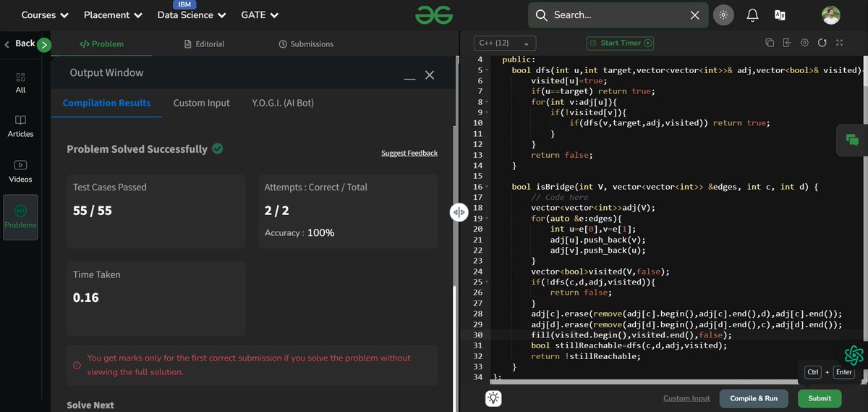Click the language translate icon

tap(780, 14)
